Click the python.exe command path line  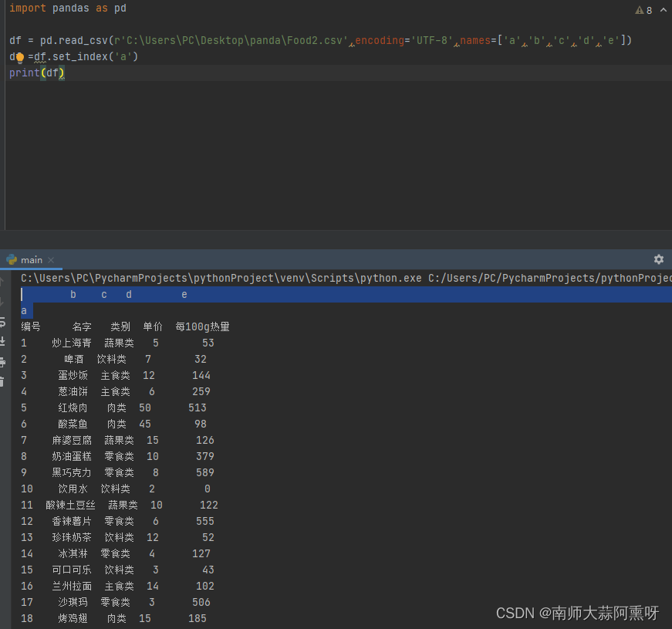pyautogui.click(x=346, y=279)
